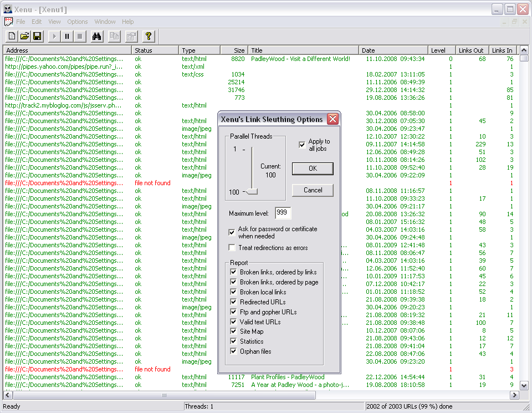Click the Open folder toolbar icon
The height and width of the screenshot is (413, 532).
tap(24, 37)
